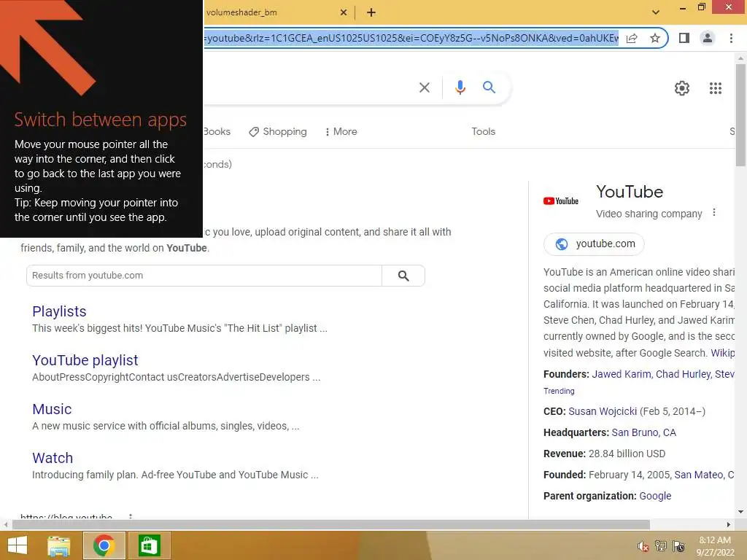The width and height of the screenshot is (747, 560).
Task: Open the search Tools menu
Action: (x=483, y=131)
